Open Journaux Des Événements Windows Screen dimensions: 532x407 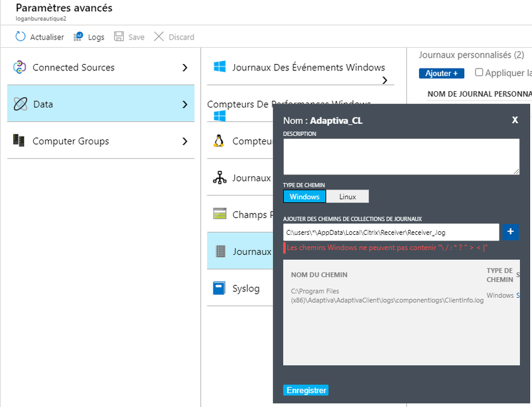pyautogui.click(x=308, y=67)
